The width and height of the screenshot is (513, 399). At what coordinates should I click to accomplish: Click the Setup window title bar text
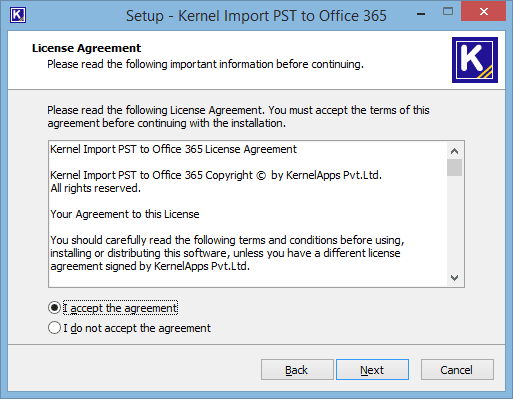click(256, 16)
